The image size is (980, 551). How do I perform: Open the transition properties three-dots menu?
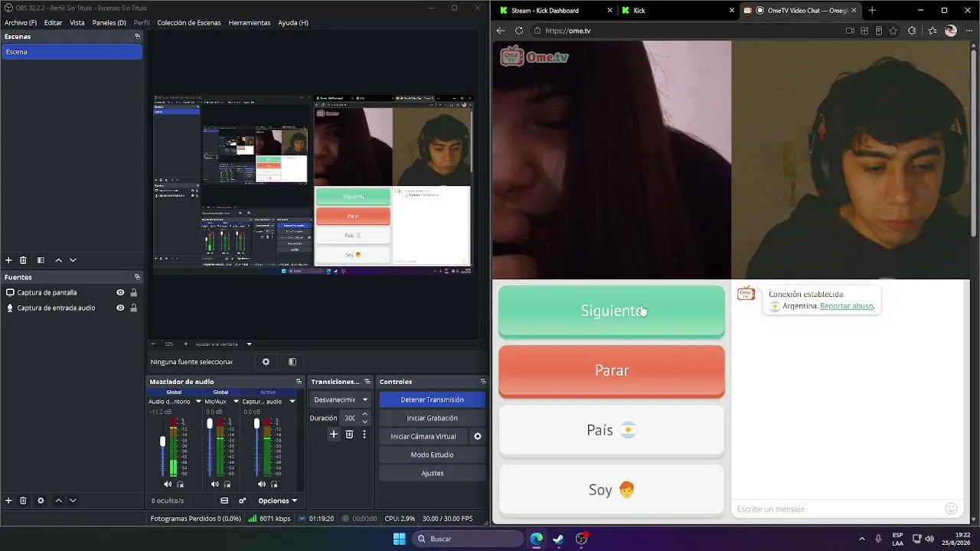[x=364, y=434]
